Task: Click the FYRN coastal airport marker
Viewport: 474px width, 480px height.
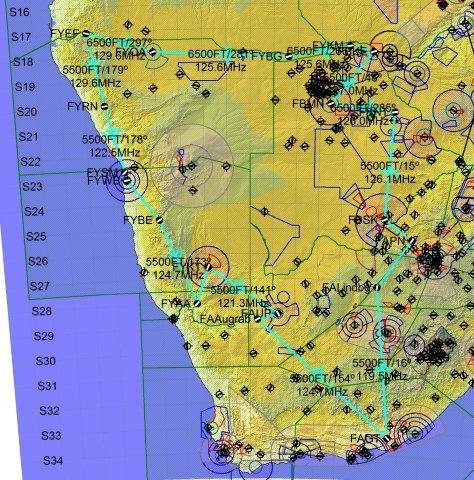Action: pos(104,106)
